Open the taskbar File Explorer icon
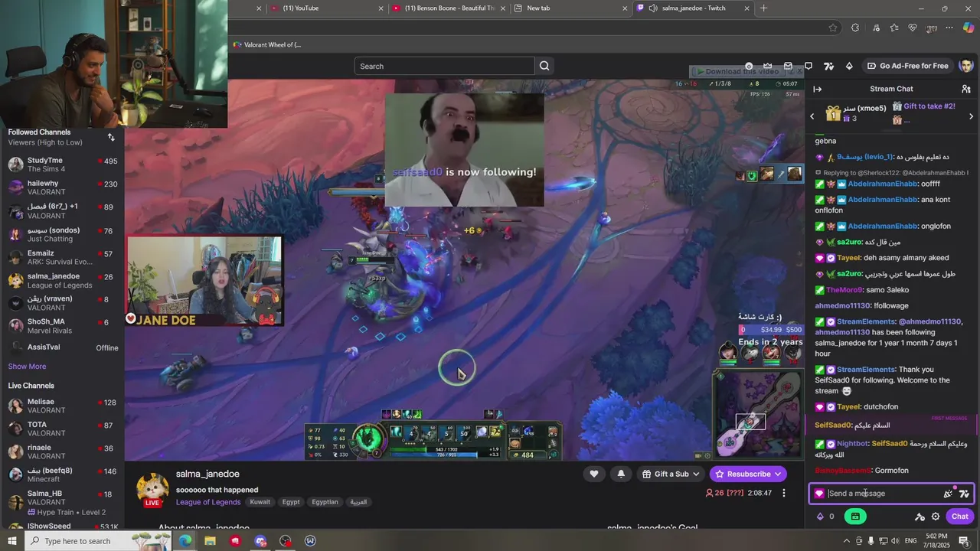Image resolution: width=980 pixels, height=551 pixels. 210,541
